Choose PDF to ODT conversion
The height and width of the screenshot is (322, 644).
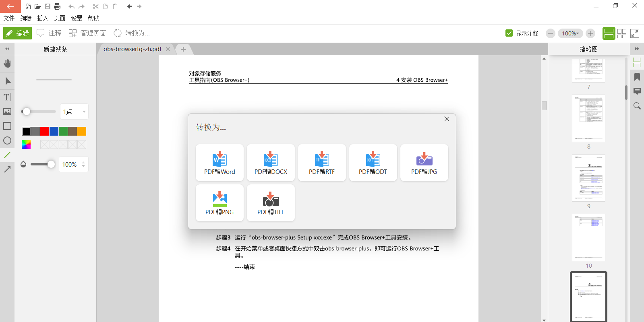(x=373, y=163)
